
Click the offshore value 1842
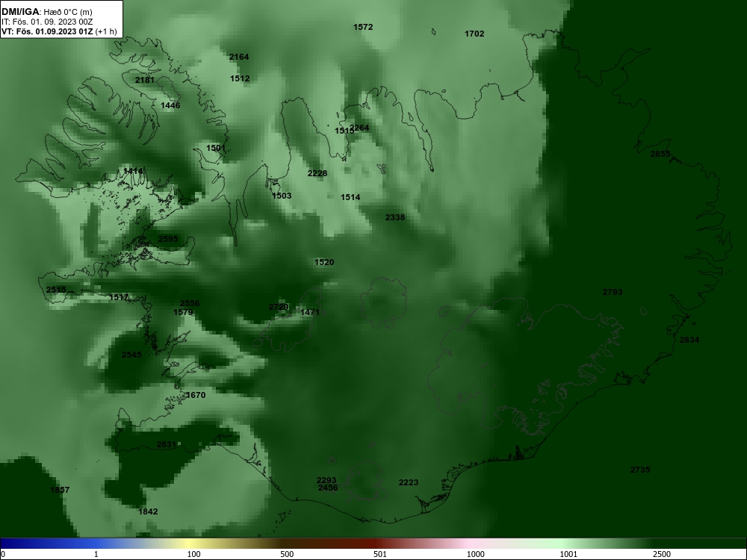tap(148, 512)
